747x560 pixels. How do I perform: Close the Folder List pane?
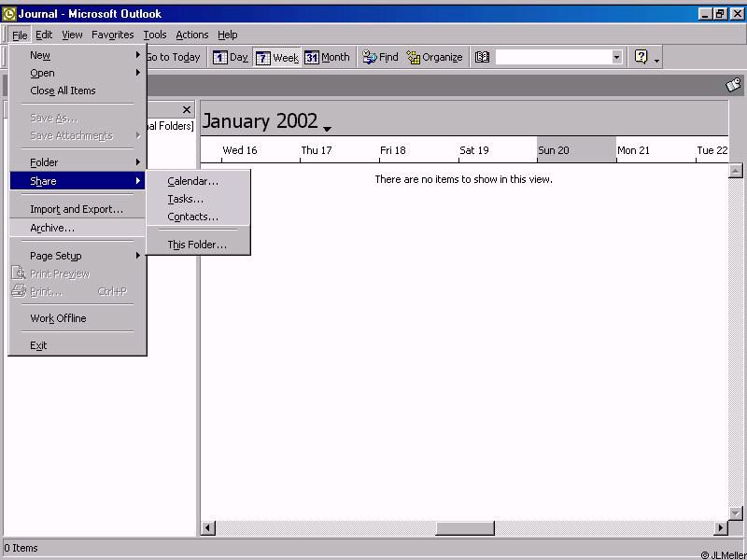coord(187,110)
